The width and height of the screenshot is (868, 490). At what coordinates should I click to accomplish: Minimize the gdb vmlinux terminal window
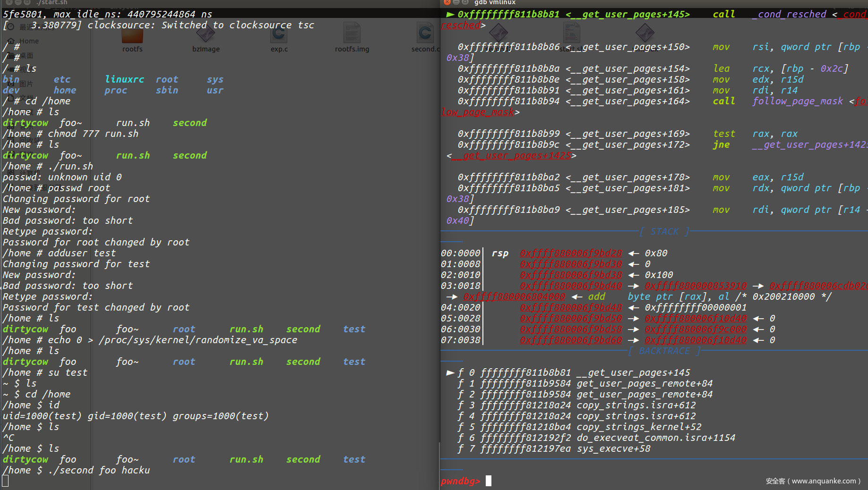[x=456, y=2]
